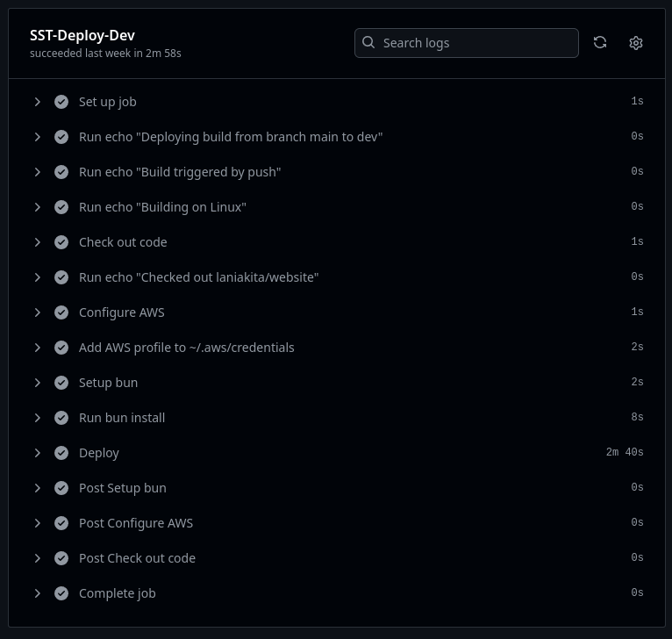Click the Search logs input field
The image size is (672, 639).
tap(467, 43)
